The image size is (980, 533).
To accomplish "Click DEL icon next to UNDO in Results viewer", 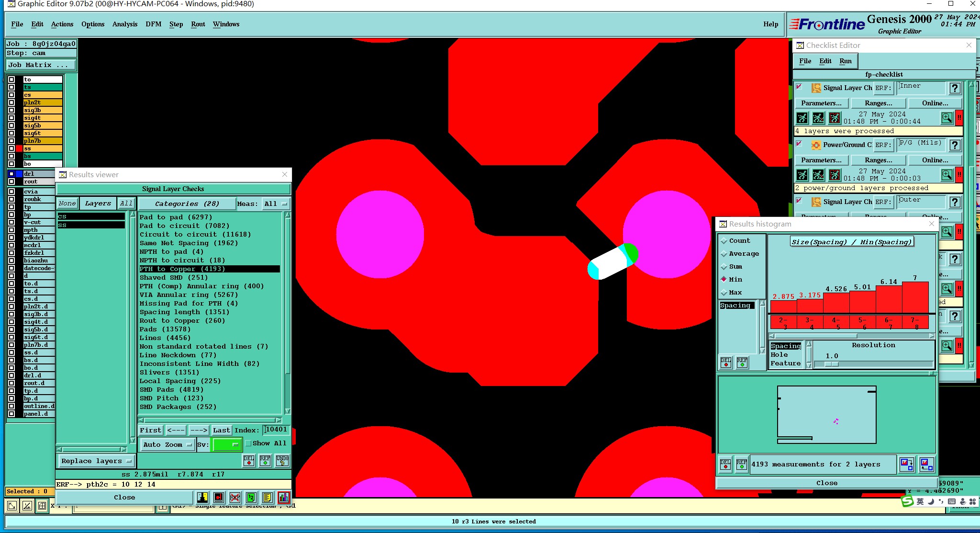I will point(249,461).
